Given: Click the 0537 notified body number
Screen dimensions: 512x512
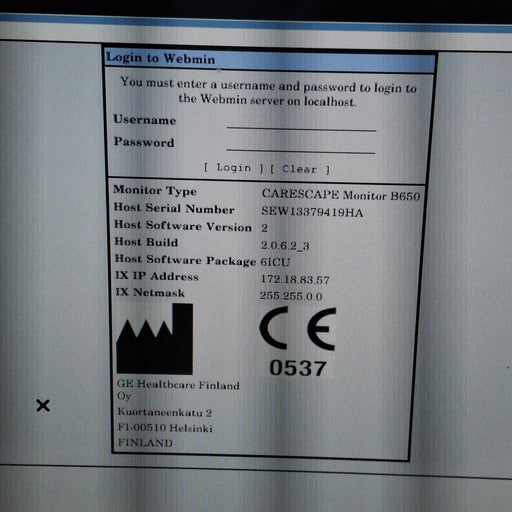Looking at the screenshot, I should tap(298, 368).
